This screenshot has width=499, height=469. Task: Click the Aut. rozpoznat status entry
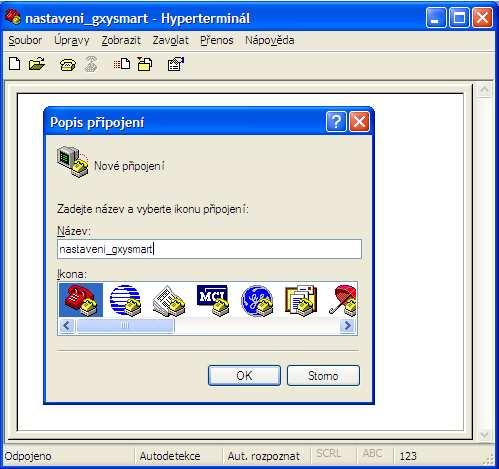[263, 456]
